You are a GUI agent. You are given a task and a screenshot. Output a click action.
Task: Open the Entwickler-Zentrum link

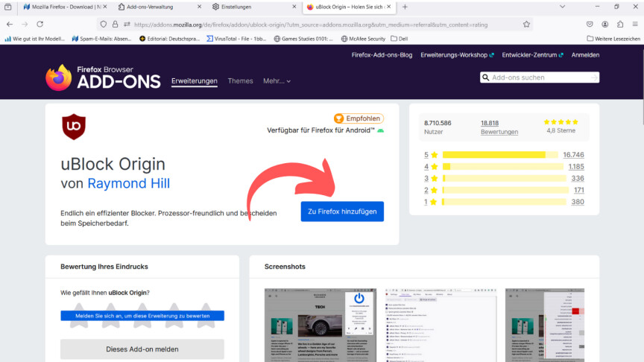tap(532, 55)
